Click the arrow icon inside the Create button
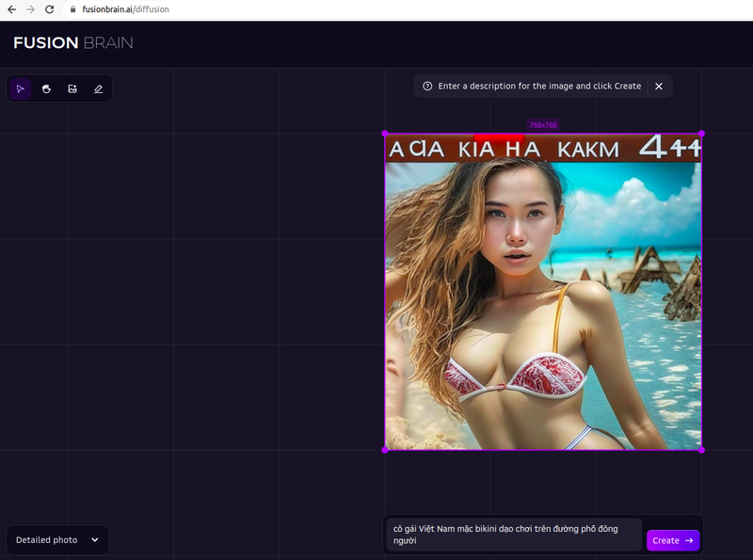The height and width of the screenshot is (560, 753). tap(688, 540)
